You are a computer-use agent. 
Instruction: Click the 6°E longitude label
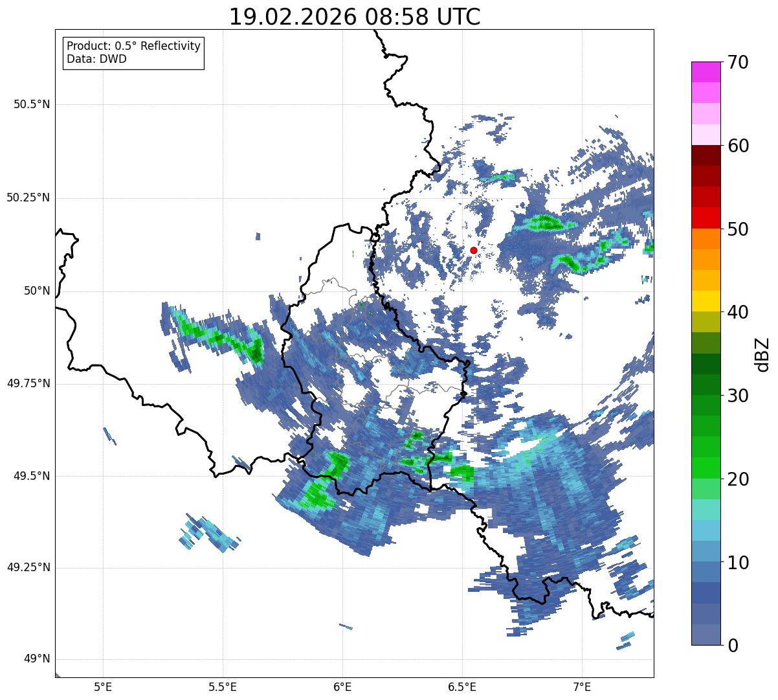coord(342,686)
